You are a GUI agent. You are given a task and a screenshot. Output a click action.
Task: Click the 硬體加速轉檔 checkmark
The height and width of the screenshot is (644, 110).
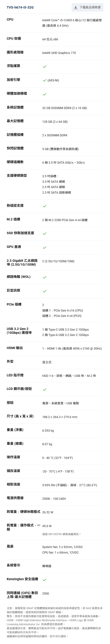coord(44,94)
